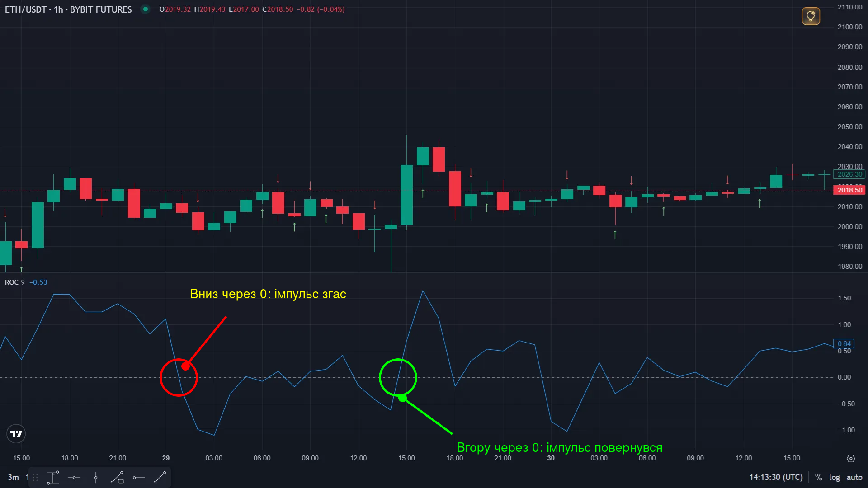Select the horizontal line drawing tool

[74, 478]
